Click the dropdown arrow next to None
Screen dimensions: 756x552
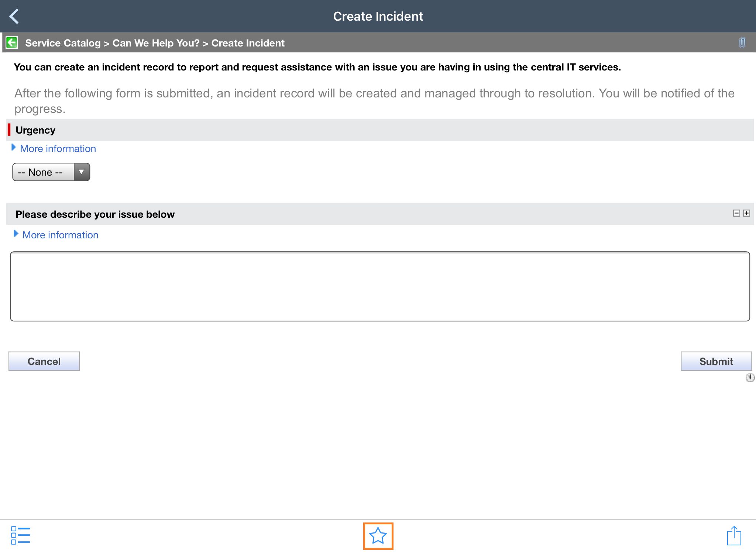click(81, 172)
